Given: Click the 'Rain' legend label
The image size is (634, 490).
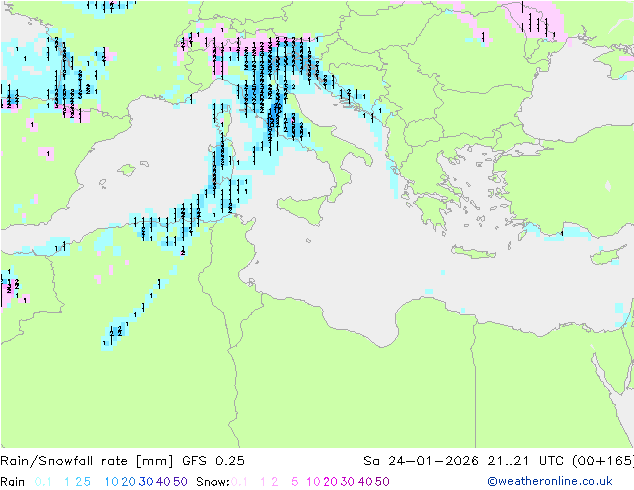Looking at the screenshot, I should pyautogui.click(x=13, y=482).
